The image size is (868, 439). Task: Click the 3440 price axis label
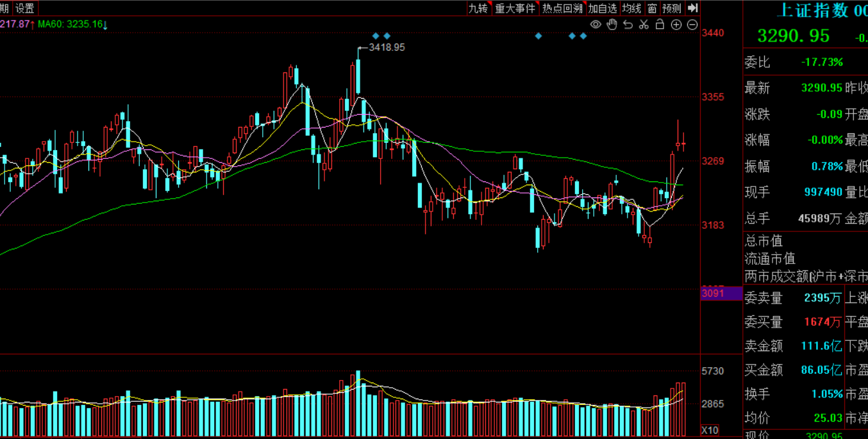(x=713, y=33)
